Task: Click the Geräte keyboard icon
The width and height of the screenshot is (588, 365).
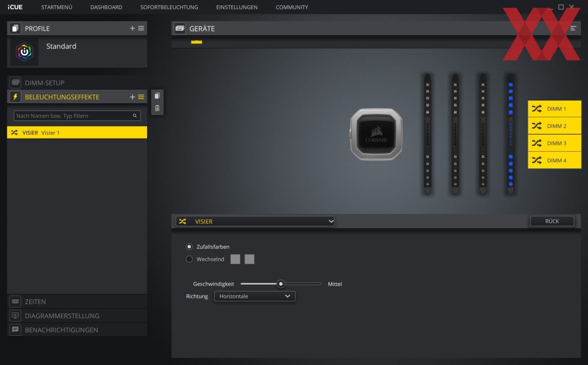Action: (180, 29)
